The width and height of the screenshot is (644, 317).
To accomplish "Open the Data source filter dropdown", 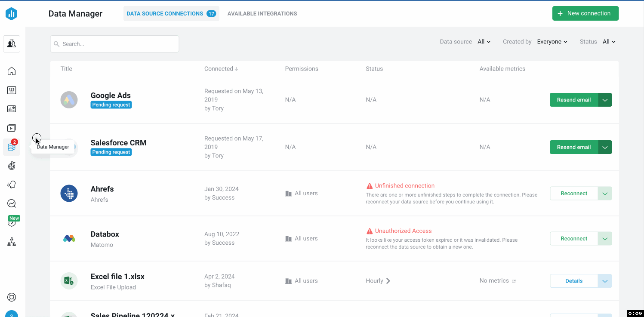I will coord(484,42).
